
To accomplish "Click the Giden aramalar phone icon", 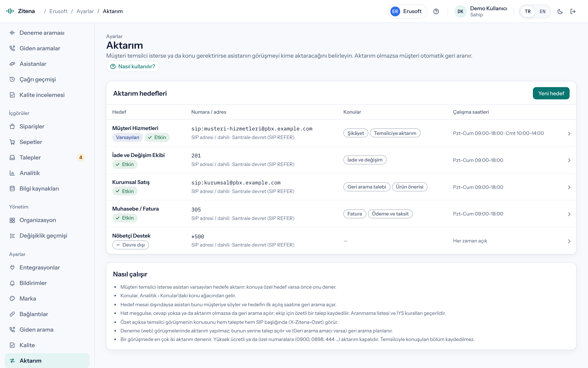I will pyautogui.click(x=12, y=48).
